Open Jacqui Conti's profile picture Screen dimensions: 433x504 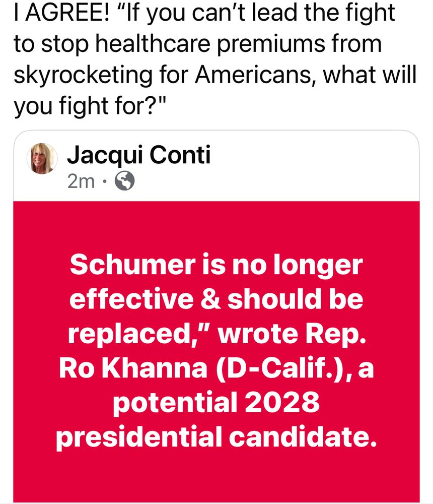coord(42,158)
